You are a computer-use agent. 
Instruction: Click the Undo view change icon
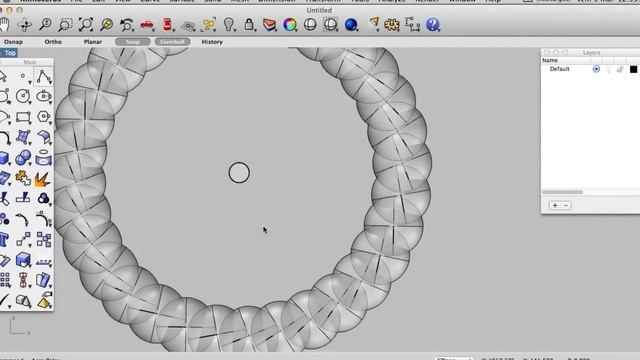(x=127, y=25)
